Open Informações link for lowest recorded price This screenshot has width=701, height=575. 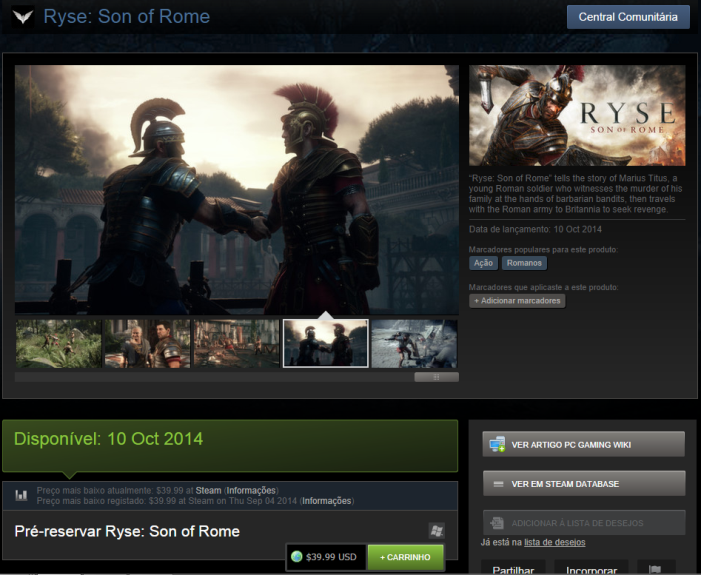(326, 501)
